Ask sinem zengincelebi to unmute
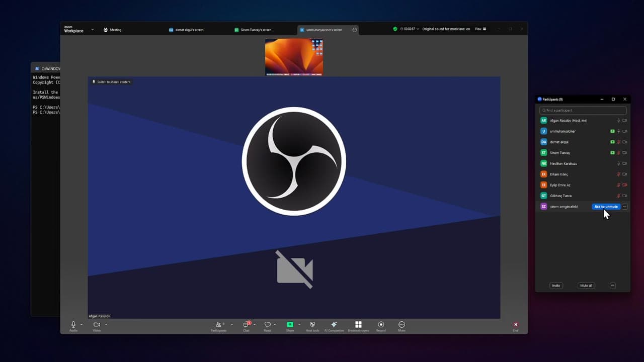This screenshot has width=644, height=362. click(x=606, y=207)
